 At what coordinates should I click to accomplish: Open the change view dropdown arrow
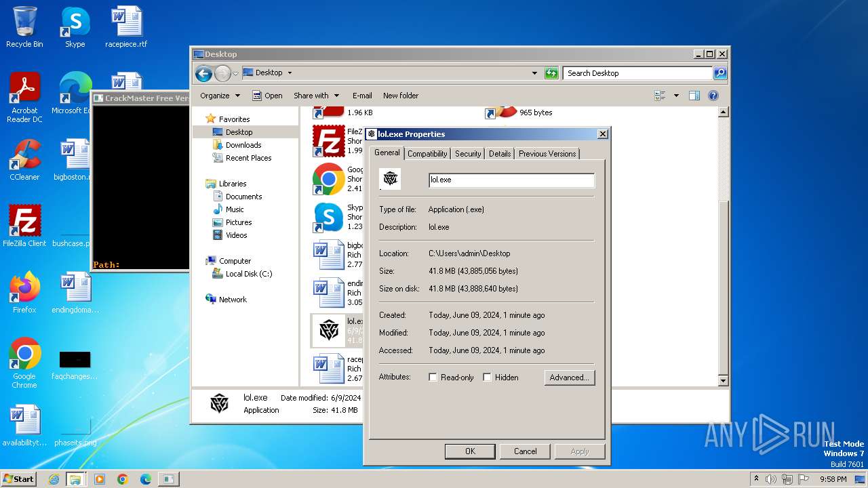pos(676,96)
